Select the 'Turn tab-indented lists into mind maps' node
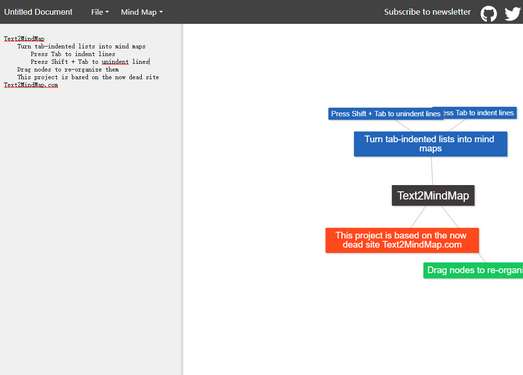The image size is (523, 375). pyautogui.click(x=431, y=144)
